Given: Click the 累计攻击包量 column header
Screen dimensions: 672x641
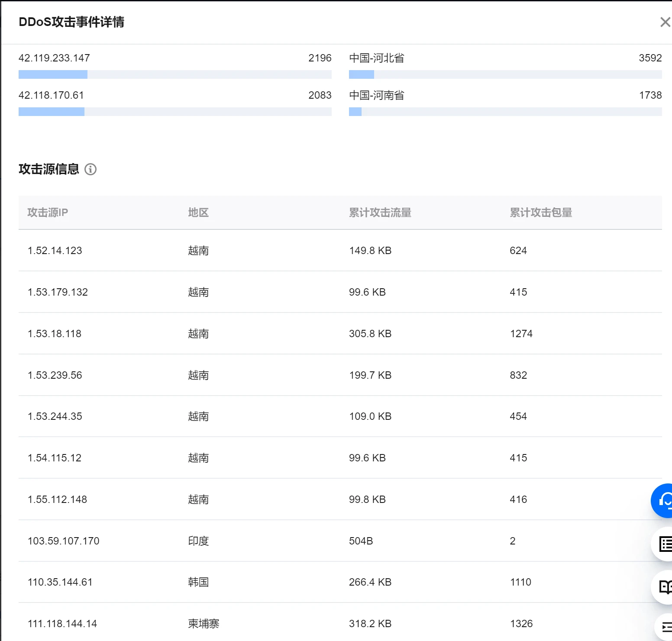Looking at the screenshot, I should coord(541,213).
